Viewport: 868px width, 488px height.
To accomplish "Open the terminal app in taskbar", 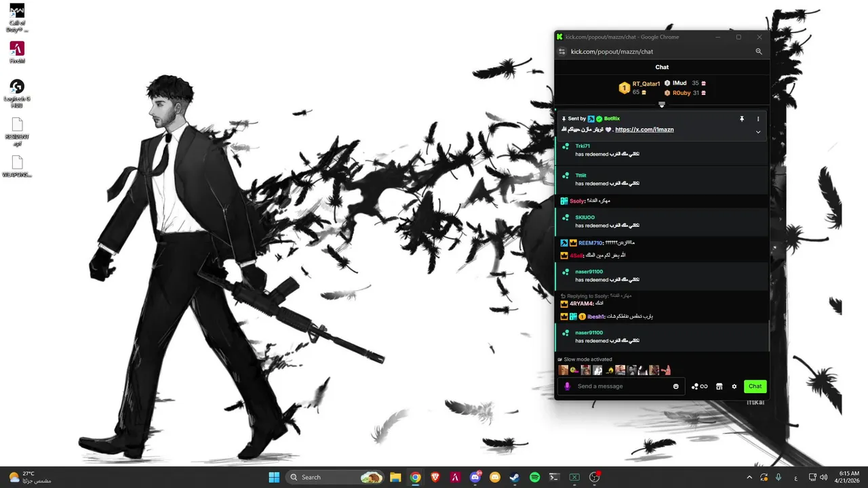I will pyautogui.click(x=554, y=477).
